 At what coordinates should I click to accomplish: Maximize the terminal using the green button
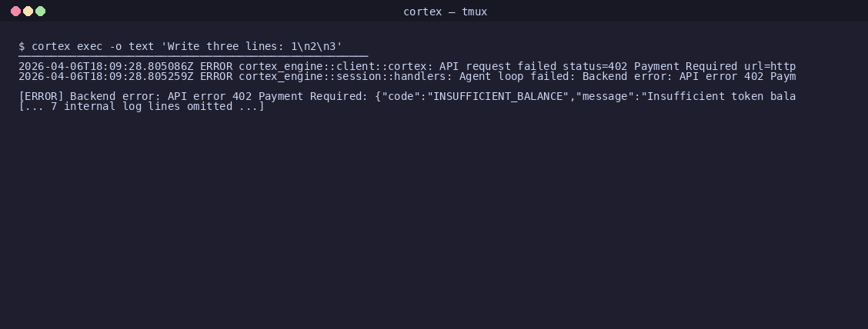(x=40, y=11)
